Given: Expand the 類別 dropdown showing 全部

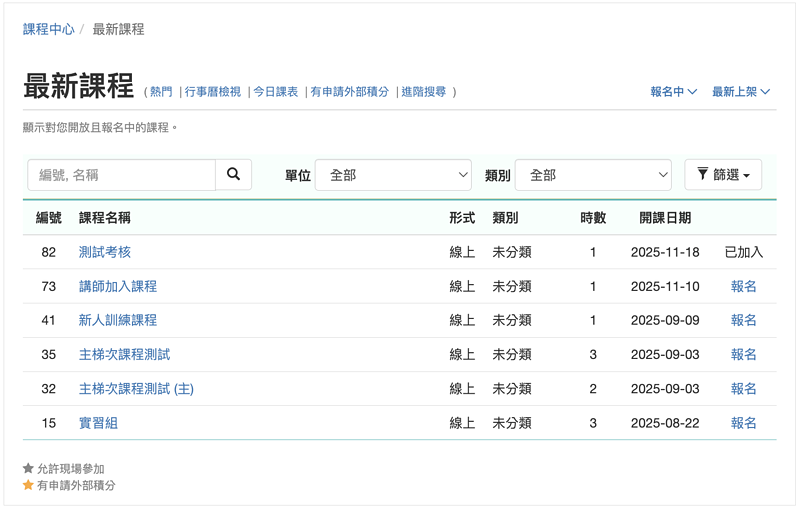Looking at the screenshot, I should point(593,175).
